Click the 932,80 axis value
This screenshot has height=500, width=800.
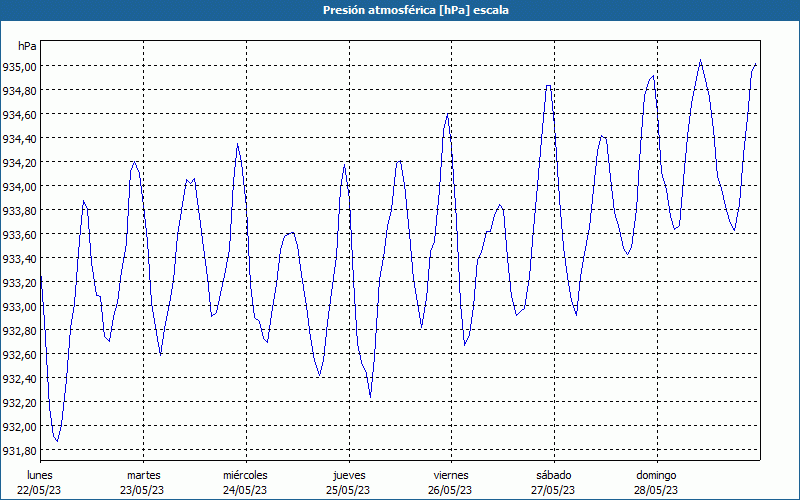click(19, 330)
